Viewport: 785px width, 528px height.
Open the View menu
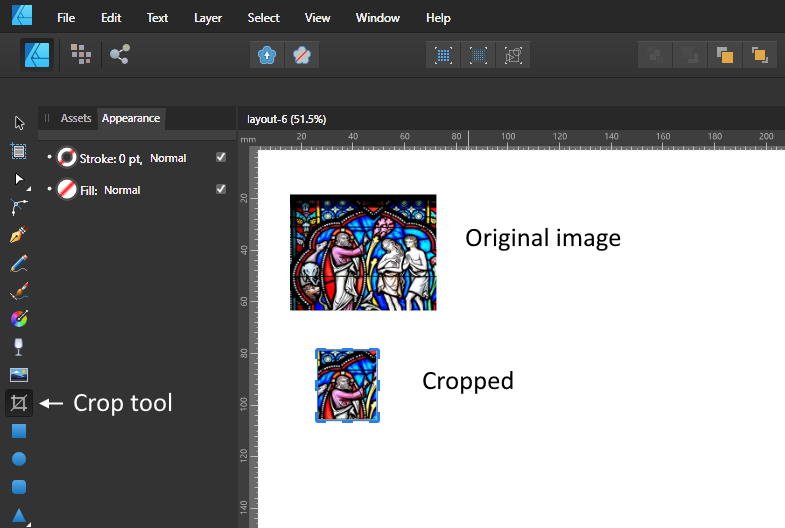point(317,18)
